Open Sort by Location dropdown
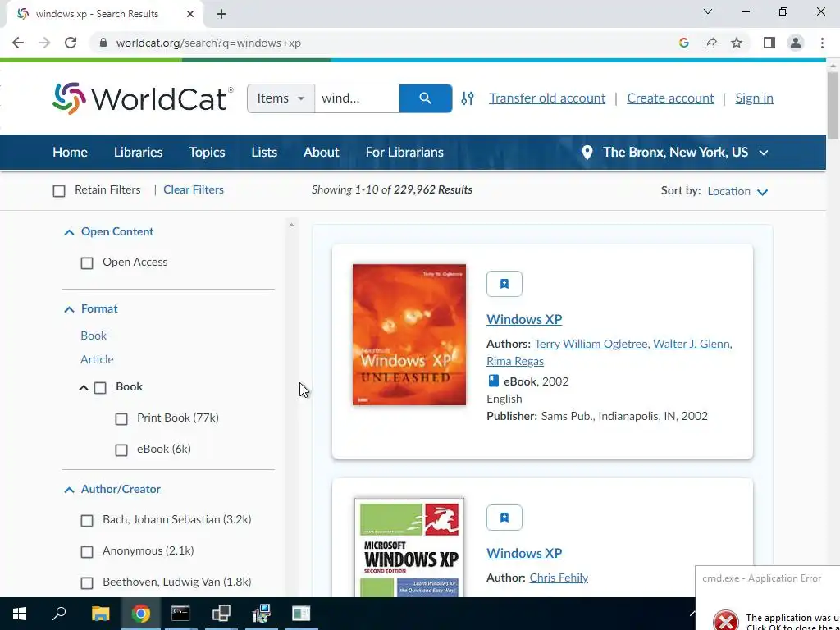The width and height of the screenshot is (840, 630). pos(737,191)
